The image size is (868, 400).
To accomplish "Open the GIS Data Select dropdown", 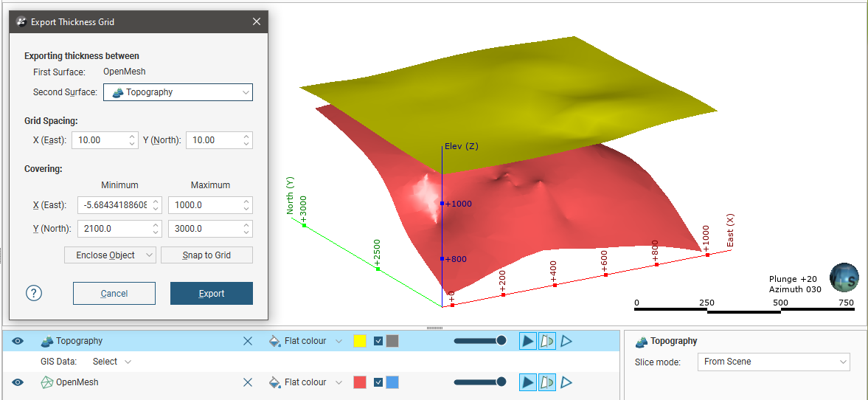I will tap(112, 362).
